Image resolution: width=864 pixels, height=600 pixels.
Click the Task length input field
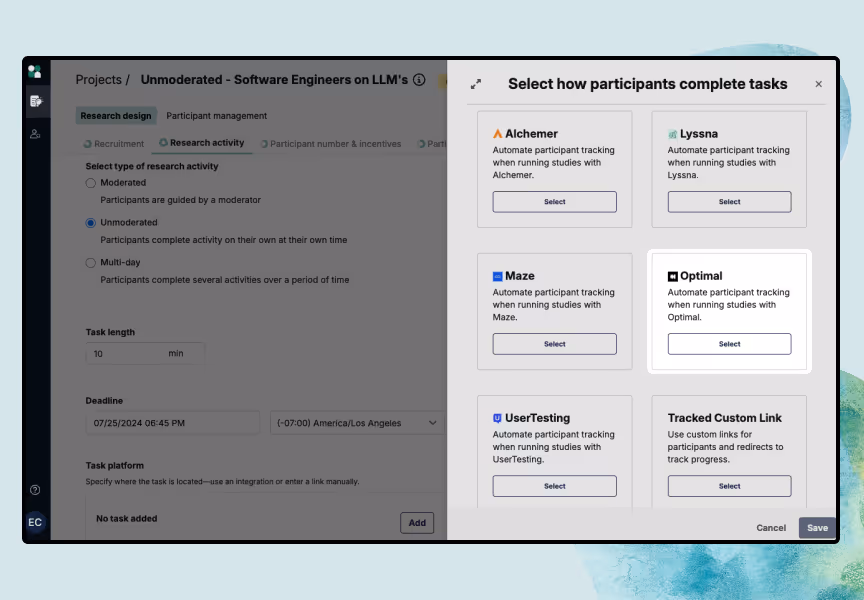pyautogui.click(x=145, y=354)
